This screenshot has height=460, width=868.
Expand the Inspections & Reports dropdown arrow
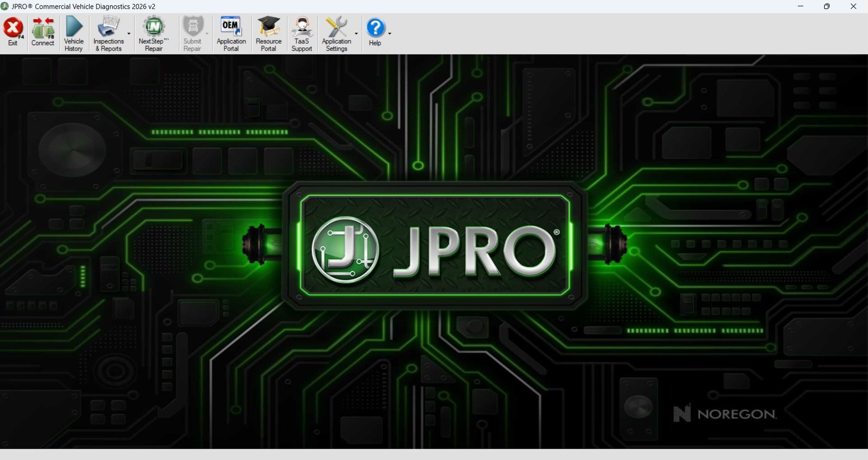(129, 34)
